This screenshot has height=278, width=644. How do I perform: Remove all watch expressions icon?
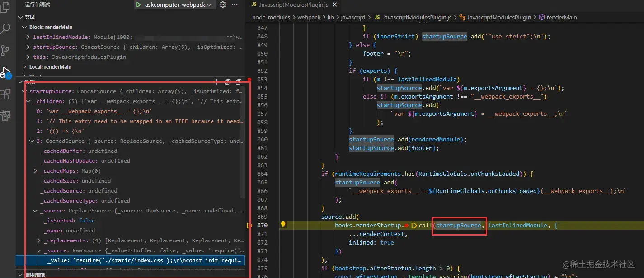[x=238, y=82]
